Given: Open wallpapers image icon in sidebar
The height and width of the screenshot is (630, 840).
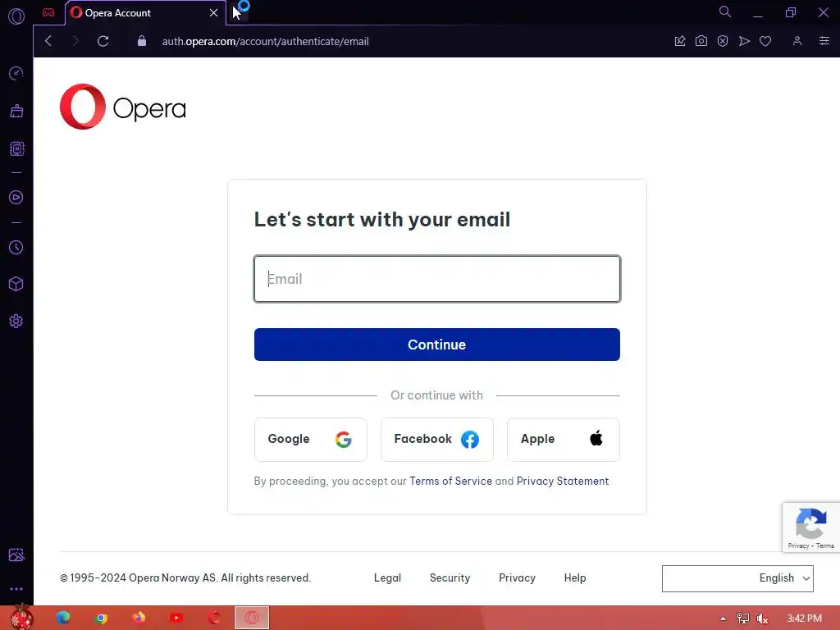Looking at the screenshot, I should [x=16, y=555].
